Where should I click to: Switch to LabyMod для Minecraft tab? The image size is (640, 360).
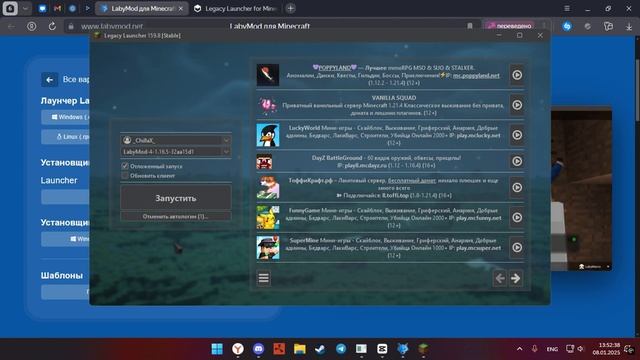(142, 8)
